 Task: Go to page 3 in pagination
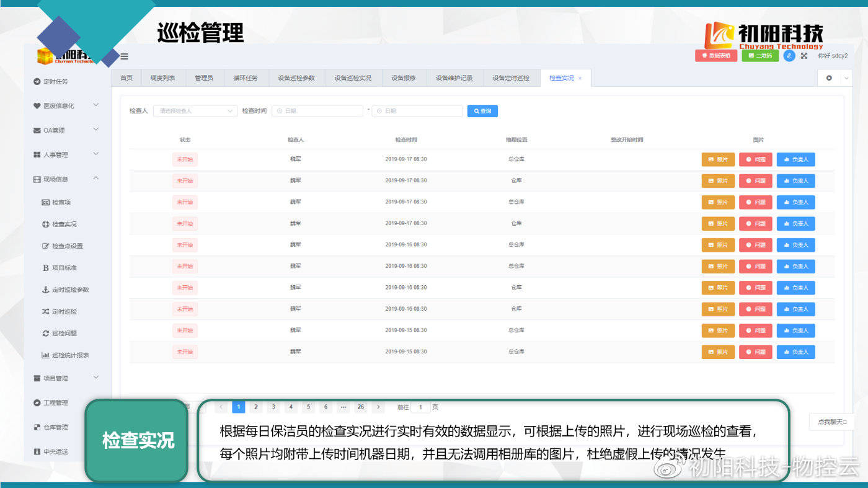point(273,407)
